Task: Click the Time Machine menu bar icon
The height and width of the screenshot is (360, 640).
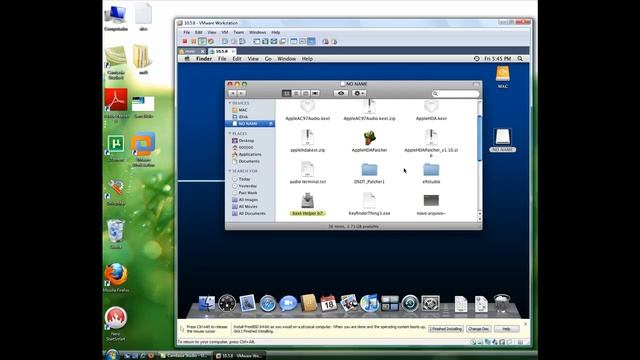Action: 476,59
